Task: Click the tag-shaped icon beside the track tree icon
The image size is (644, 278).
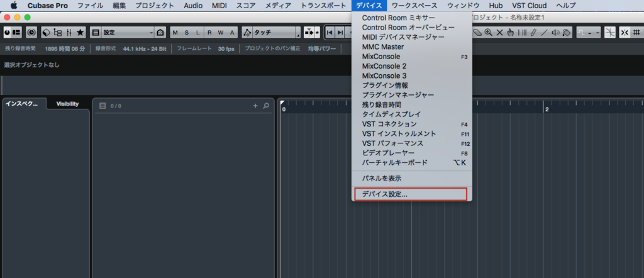Action: 47,33
